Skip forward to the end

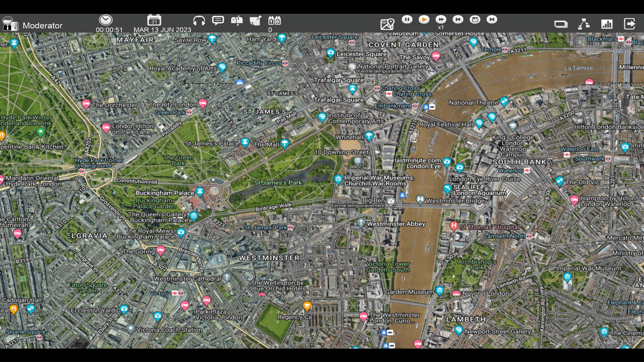pos(492,19)
